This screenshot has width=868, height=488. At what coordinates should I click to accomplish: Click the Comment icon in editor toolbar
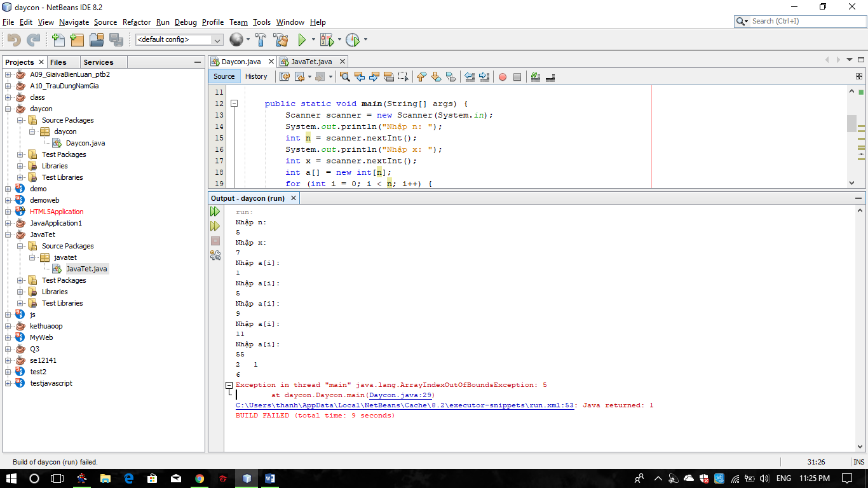point(536,77)
